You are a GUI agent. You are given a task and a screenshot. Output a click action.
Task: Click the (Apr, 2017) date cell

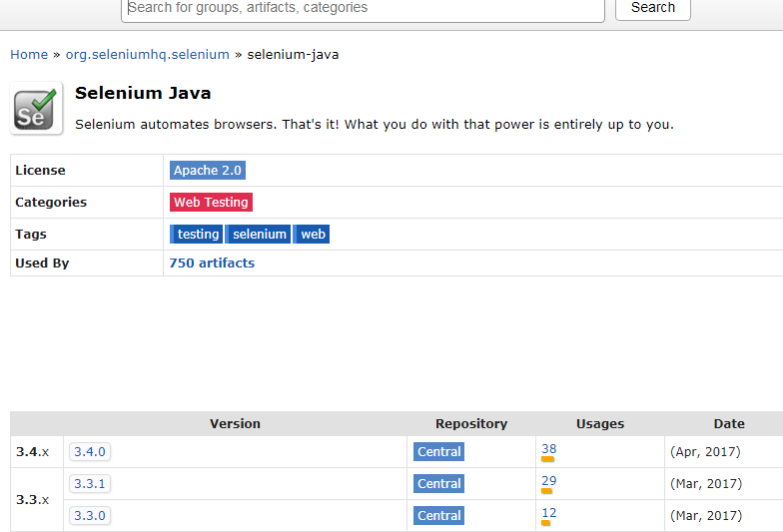coord(705,451)
